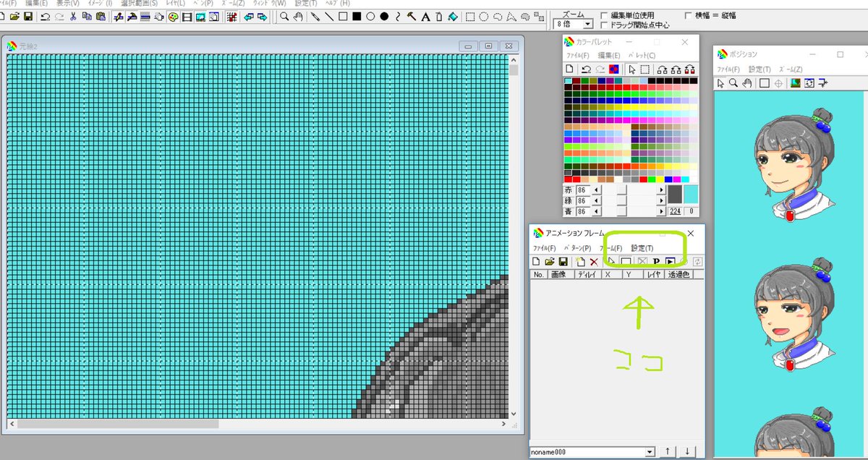
Task: Decrease red value with left arrow
Action: click(x=597, y=190)
